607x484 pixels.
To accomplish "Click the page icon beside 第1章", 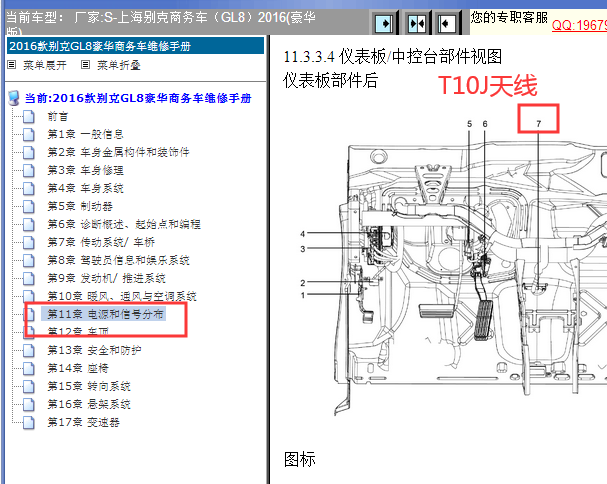I will point(29,134).
